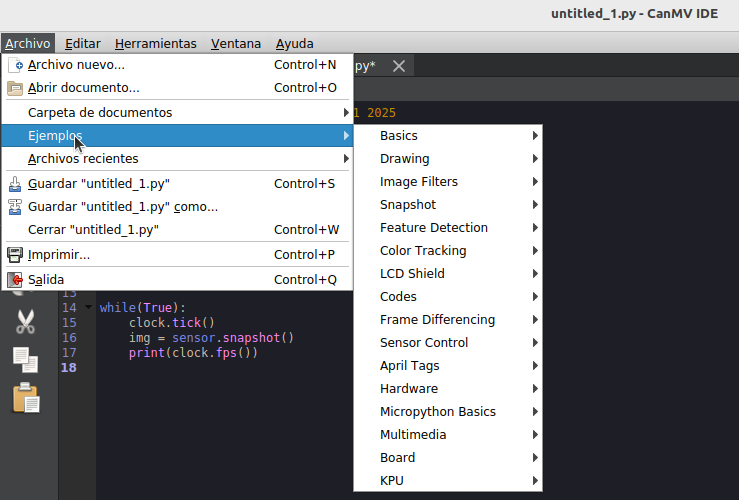Expand the Image Filters examples submenu

pos(448,182)
